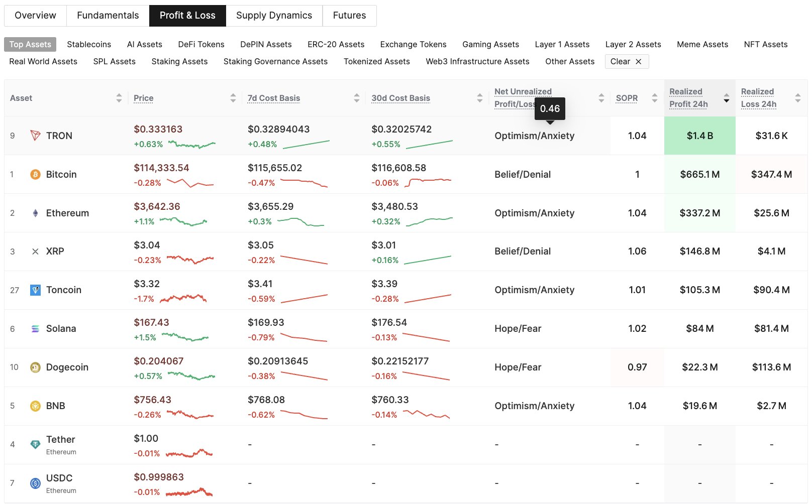
Task: Click the SOPR column sort control
Action: pos(654,98)
